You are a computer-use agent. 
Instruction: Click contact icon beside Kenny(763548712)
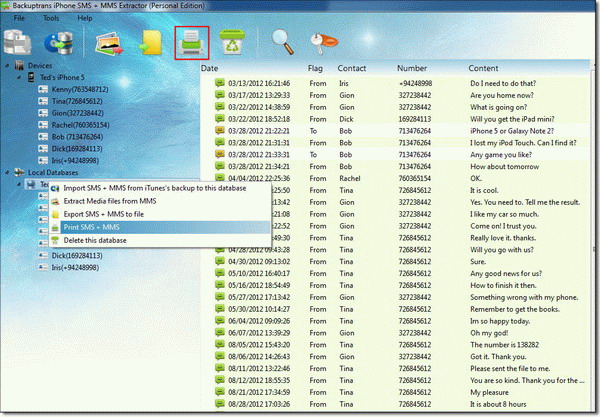pos(43,90)
